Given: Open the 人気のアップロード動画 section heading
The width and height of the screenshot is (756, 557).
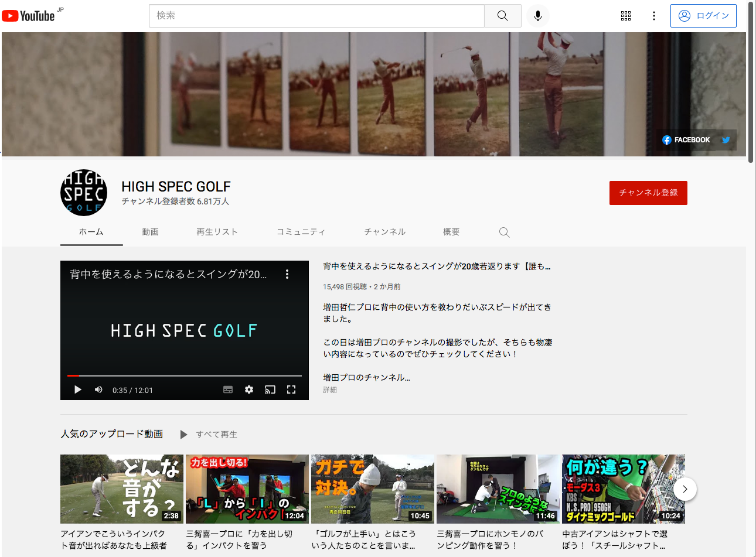Looking at the screenshot, I should click(112, 434).
